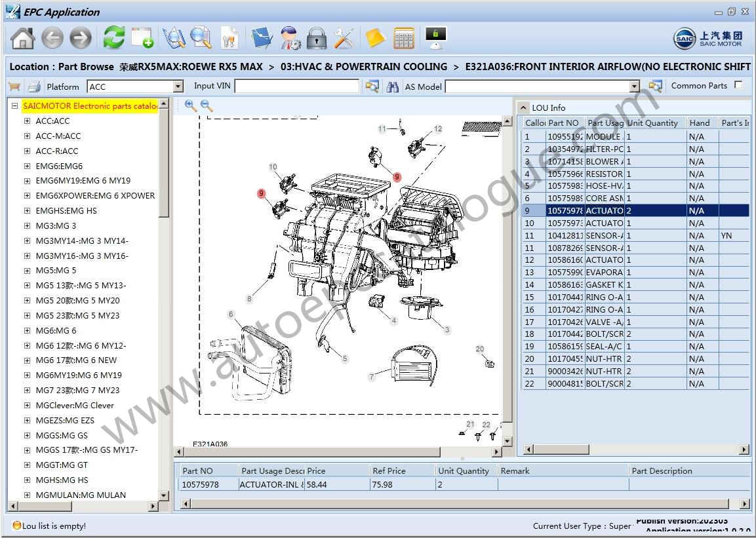Screen dimensions: 756x538
Task: Select MGMULAN:MG MULAN in tree
Action: [x=81, y=495]
